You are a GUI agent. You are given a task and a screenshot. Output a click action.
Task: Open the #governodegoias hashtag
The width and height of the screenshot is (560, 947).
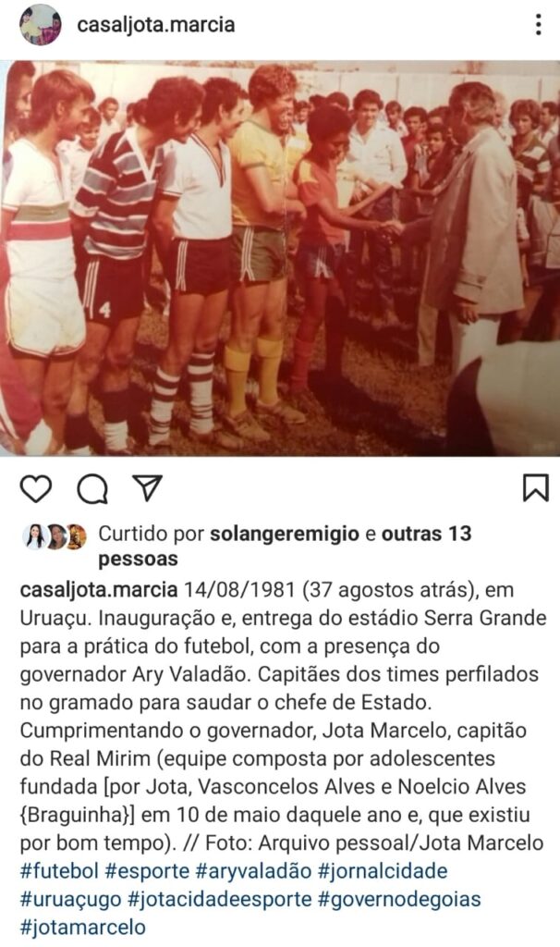[x=399, y=899]
